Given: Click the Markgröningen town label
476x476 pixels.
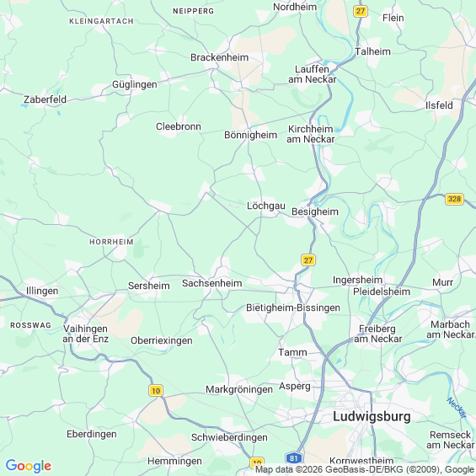Looking at the screenshot, I should coord(239,389).
